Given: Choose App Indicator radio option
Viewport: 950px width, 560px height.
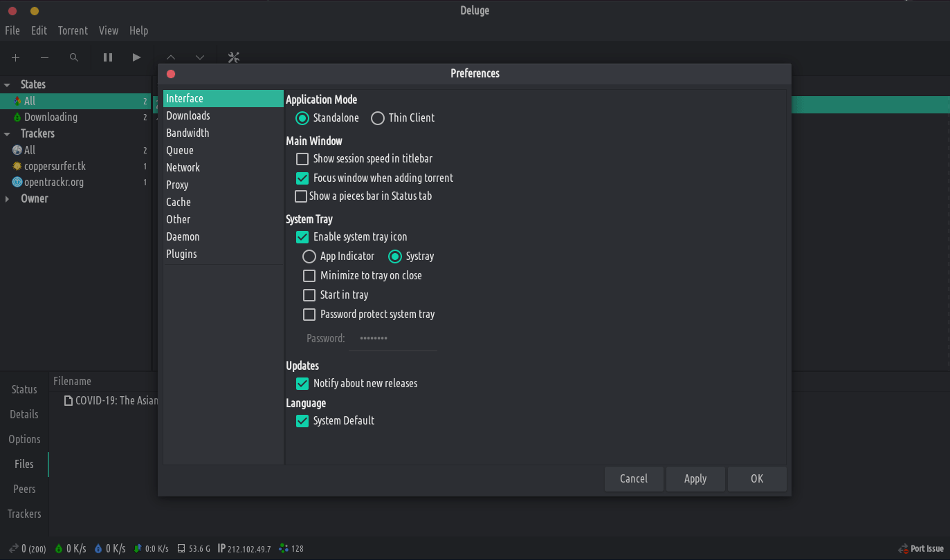Looking at the screenshot, I should (309, 256).
